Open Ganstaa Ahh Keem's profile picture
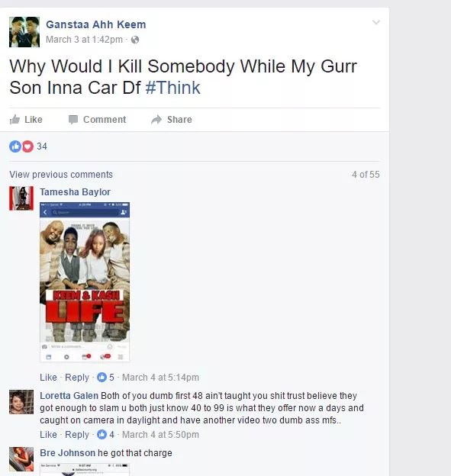 pos(24,32)
